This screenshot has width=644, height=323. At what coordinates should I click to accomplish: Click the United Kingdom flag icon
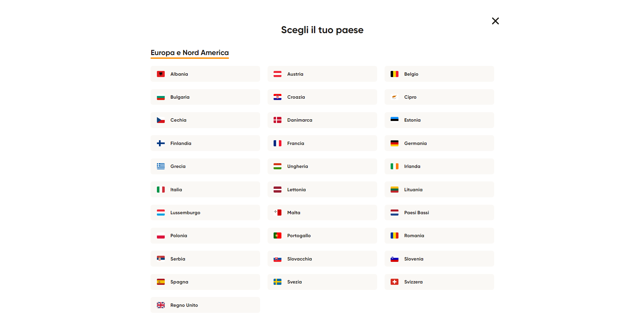[161, 305]
